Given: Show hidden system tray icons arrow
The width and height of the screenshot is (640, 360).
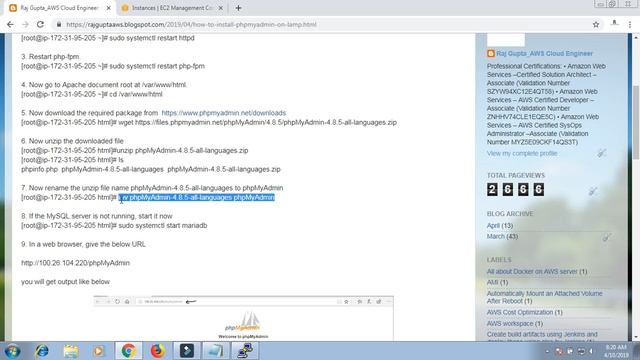Looking at the screenshot, I should 547,351.
